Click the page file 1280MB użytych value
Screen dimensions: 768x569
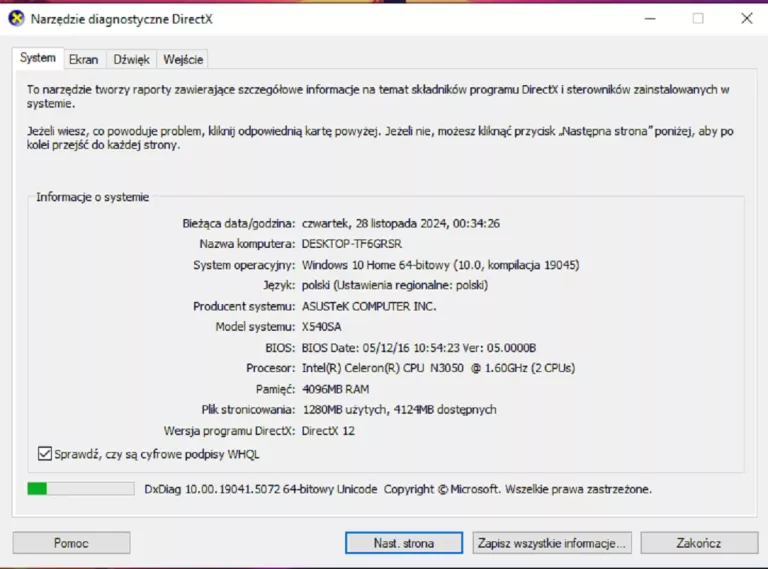[x=399, y=410]
